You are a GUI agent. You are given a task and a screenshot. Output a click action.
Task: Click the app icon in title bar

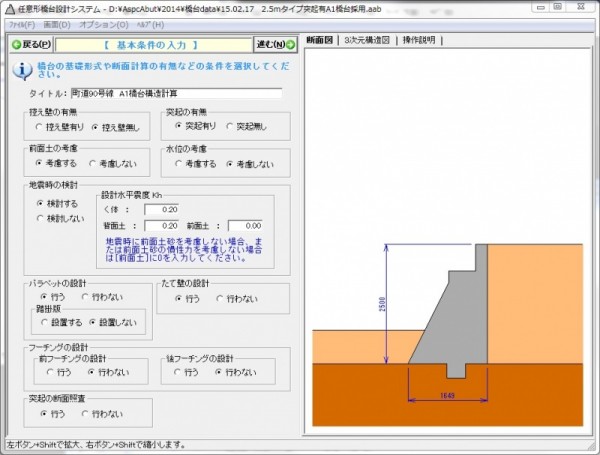point(10,8)
